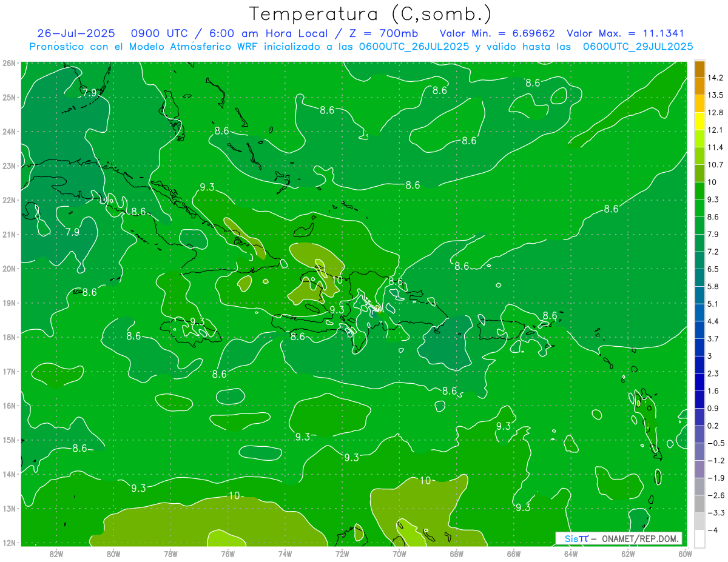
Task: Pick the gray colorbar swatch between -3.3 and -2.6
Action: pos(699,503)
